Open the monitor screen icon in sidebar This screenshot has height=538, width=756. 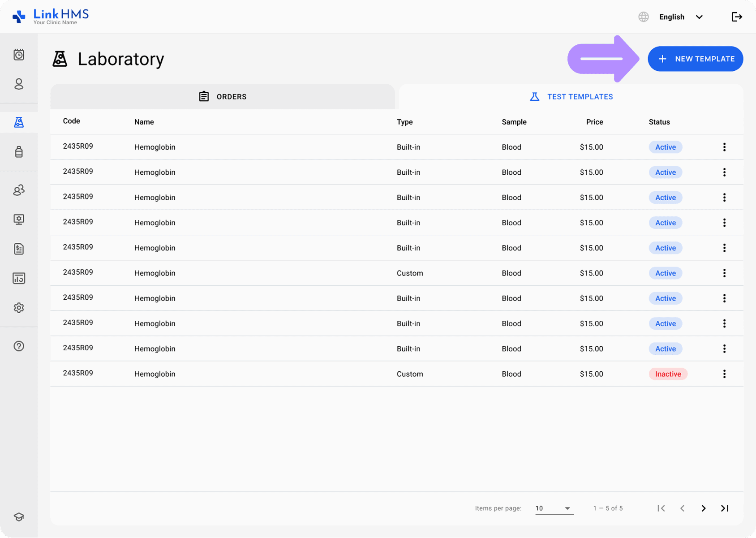19,220
